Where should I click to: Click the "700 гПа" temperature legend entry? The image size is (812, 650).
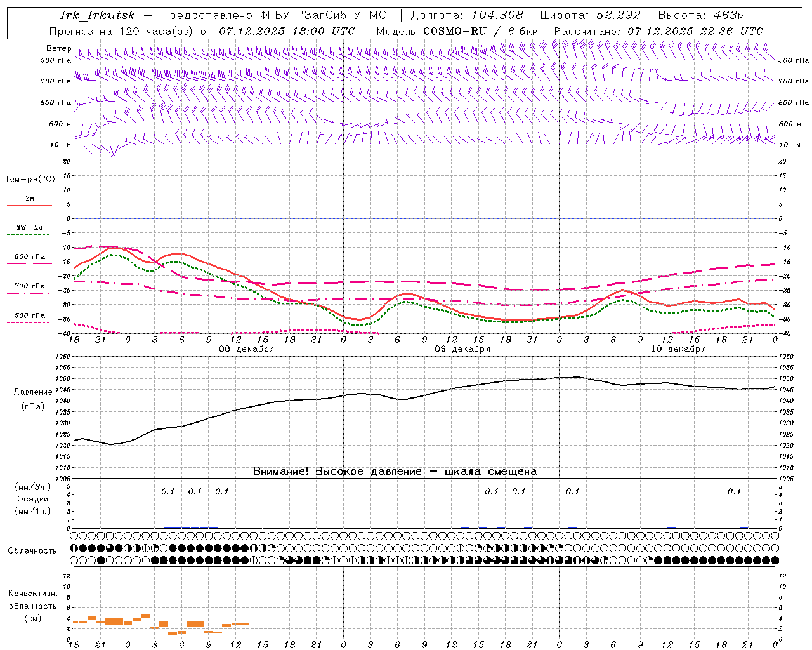click(30, 286)
